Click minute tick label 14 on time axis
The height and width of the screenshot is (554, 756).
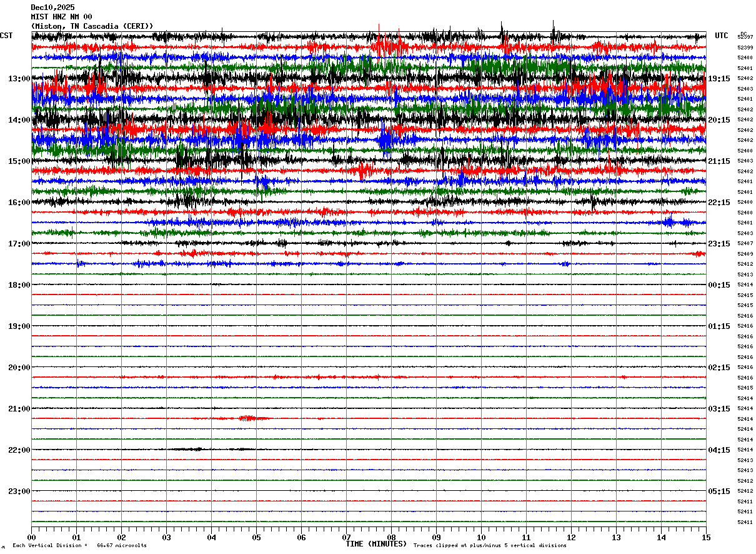pyautogui.click(x=661, y=537)
